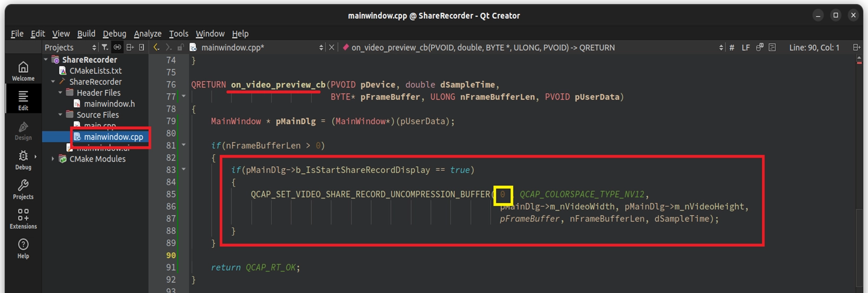This screenshot has height=293, width=868.
Task: Collapse the ShareRecorder target node
Action: (53, 82)
